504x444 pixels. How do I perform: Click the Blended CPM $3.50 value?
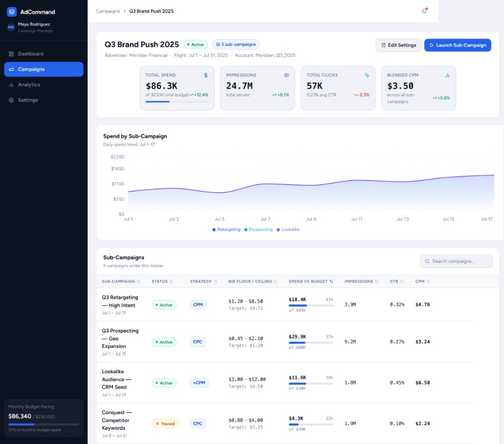[x=400, y=86]
